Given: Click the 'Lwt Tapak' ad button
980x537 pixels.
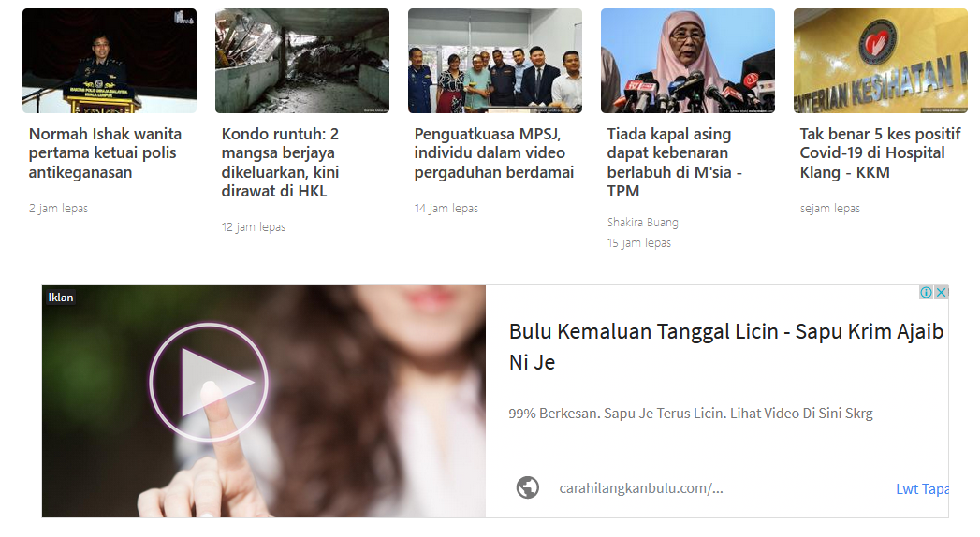Looking at the screenshot, I should (x=922, y=489).
